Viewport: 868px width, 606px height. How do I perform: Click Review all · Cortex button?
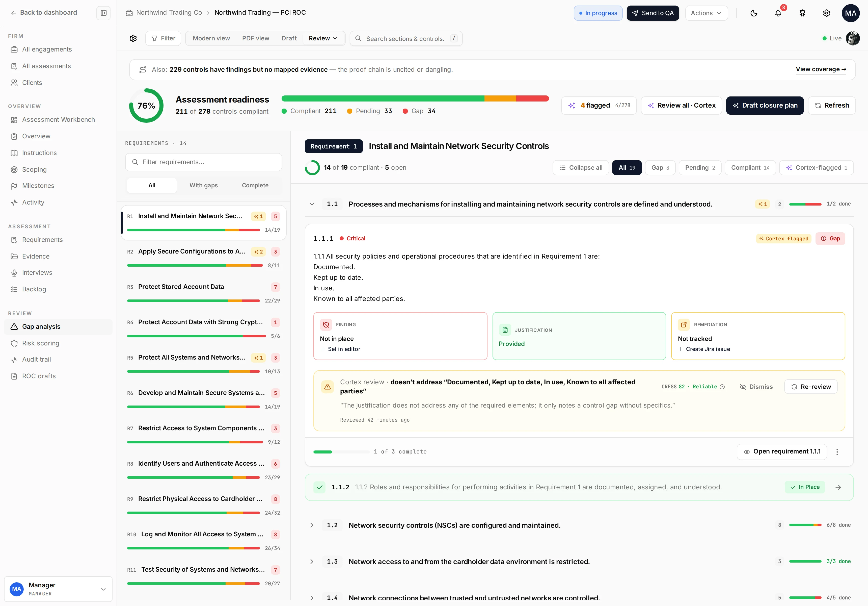pos(681,106)
